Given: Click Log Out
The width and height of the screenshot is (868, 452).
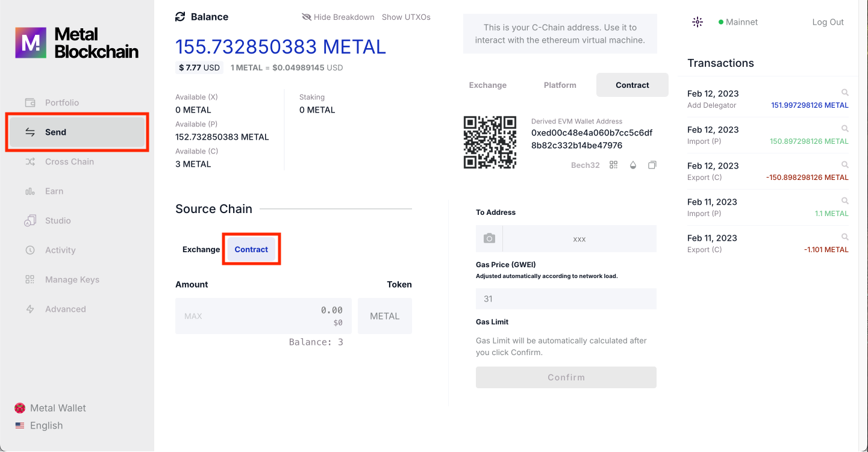Looking at the screenshot, I should (x=828, y=22).
